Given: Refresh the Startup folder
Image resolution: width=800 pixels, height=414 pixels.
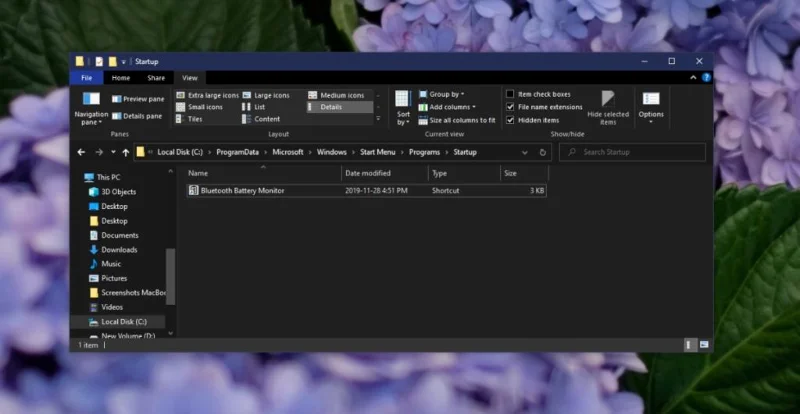Looking at the screenshot, I should tap(542, 152).
